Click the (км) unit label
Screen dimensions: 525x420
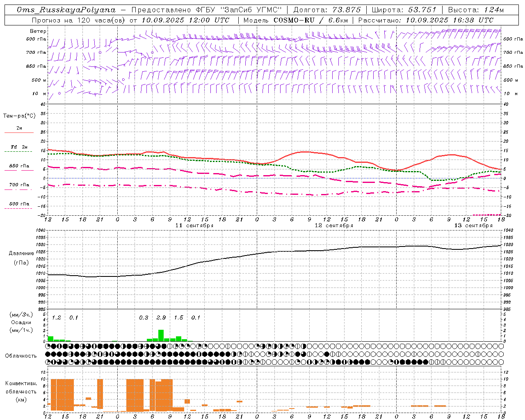[x=21, y=399]
